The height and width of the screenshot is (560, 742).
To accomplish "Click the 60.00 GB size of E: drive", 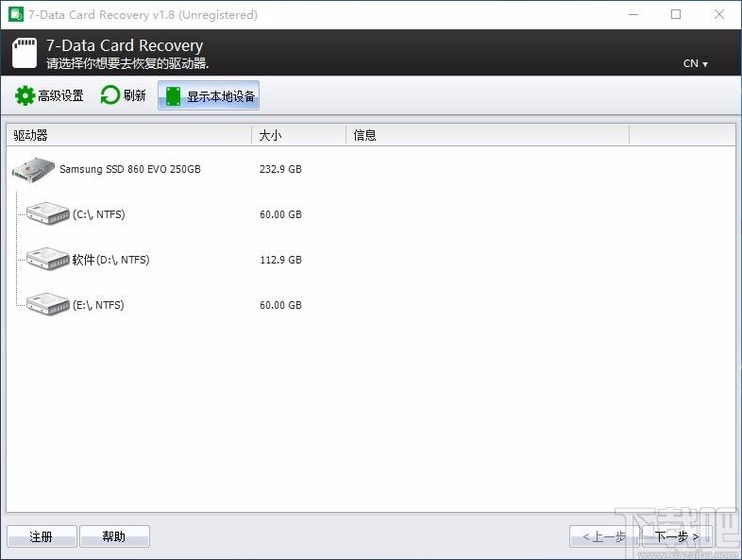I will pyautogui.click(x=280, y=305).
